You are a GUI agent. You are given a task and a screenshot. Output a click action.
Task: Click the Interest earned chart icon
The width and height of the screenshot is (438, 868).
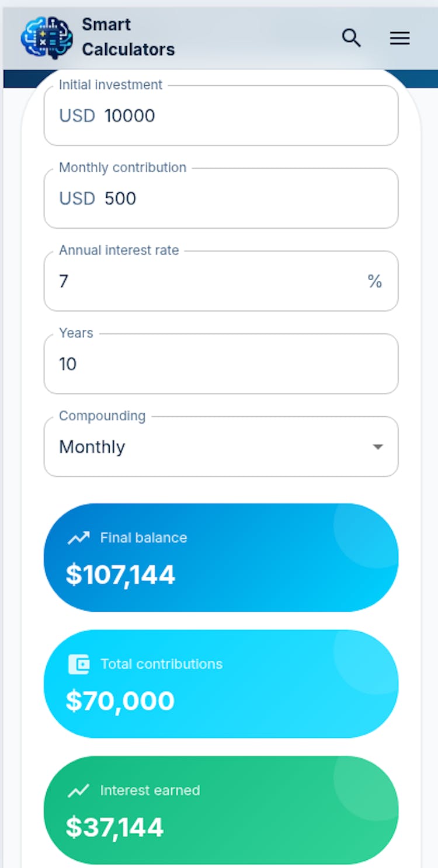78,790
